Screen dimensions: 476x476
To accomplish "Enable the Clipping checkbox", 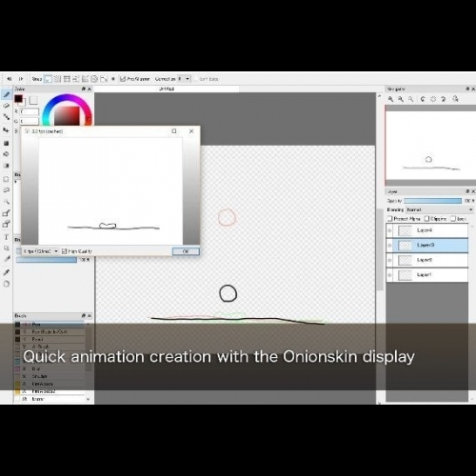I will tap(426, 219).
